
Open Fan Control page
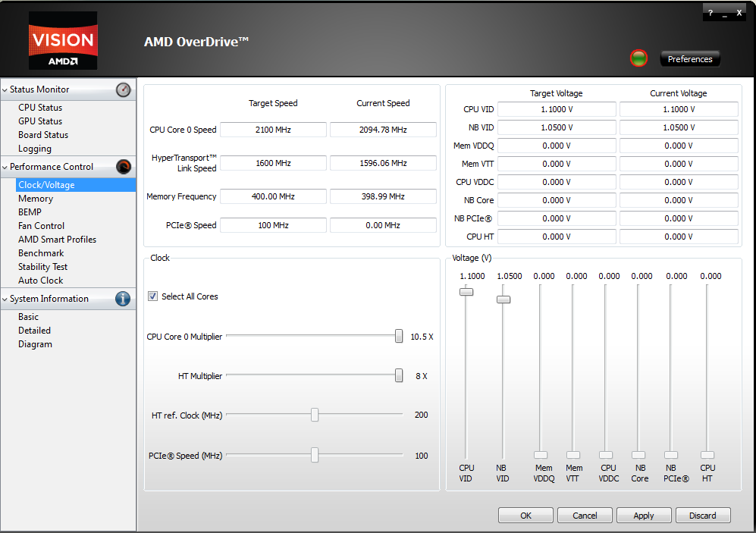point(41,225)
